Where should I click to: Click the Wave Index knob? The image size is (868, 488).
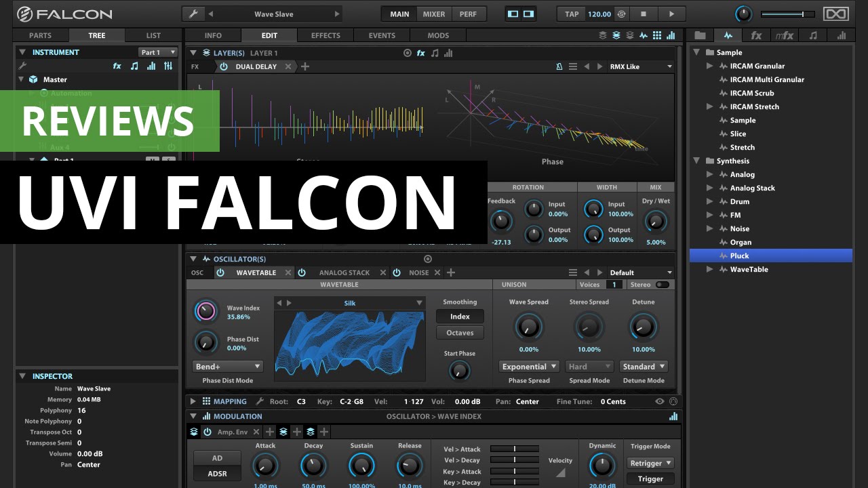tap(205, 311)
